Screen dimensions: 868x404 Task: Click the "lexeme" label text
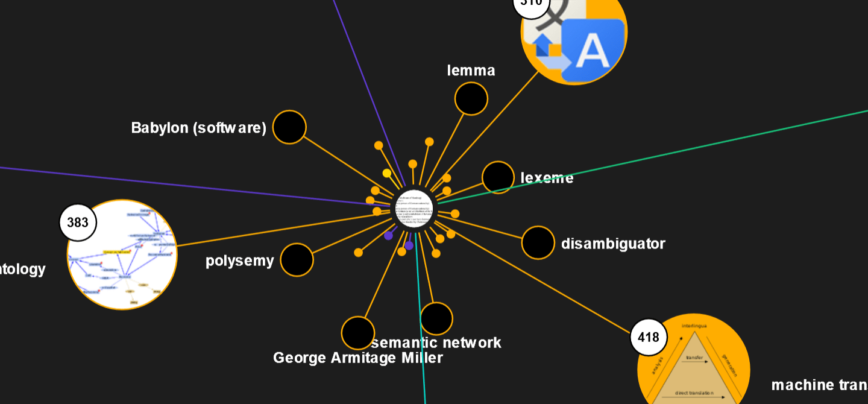pos(547,178)
